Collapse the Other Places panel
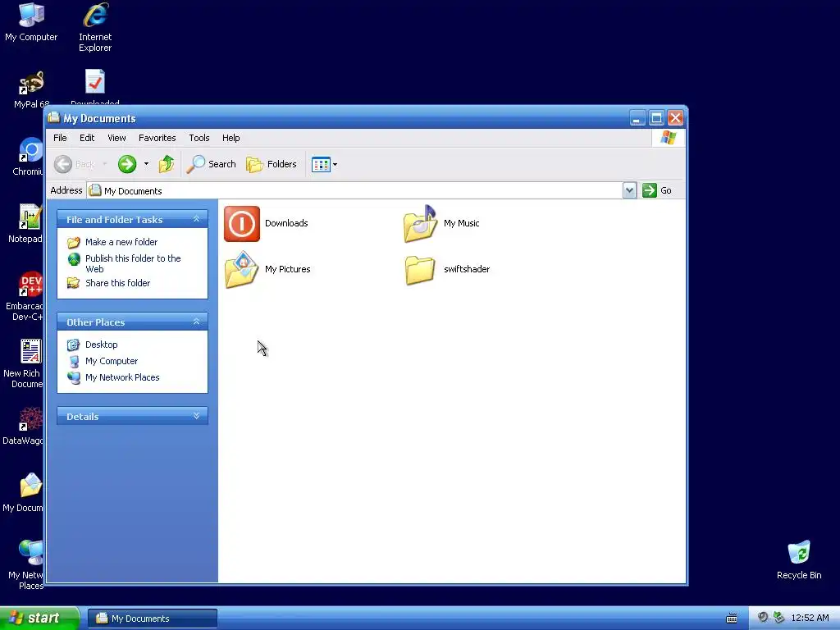This screenshot has width=840, height=630. (197, 322)
